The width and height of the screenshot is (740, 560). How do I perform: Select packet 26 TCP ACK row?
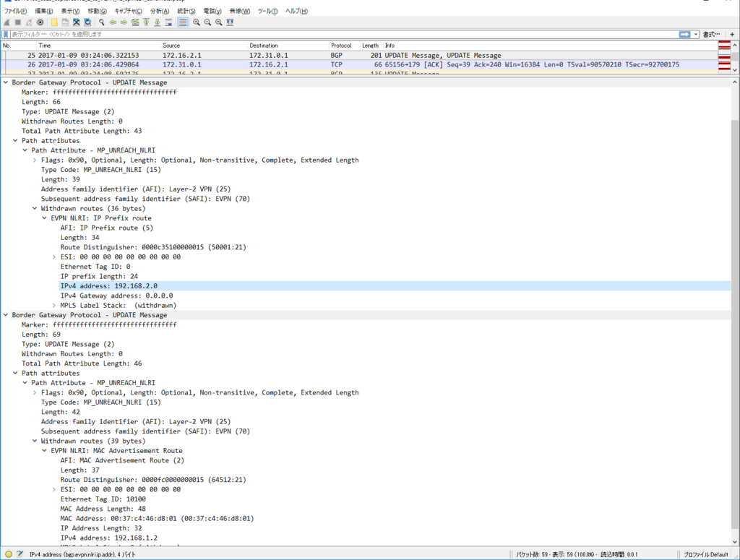tap(358, 64)
